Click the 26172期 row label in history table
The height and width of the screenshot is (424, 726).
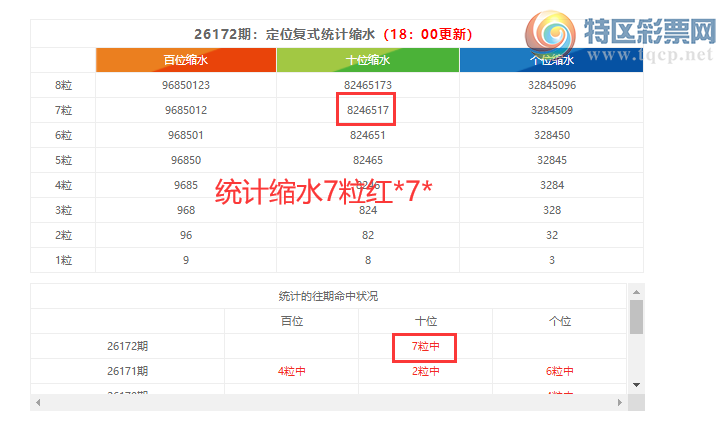click(127, 346)
